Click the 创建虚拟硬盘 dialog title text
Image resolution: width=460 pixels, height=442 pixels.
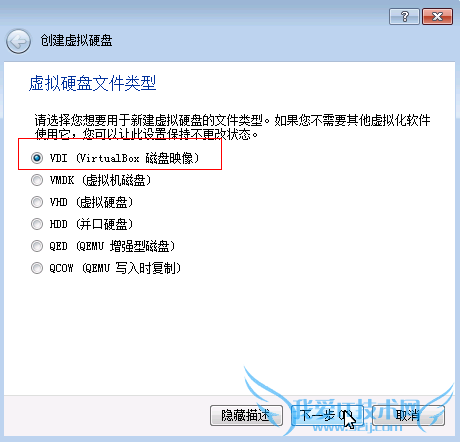coord(76,41)
